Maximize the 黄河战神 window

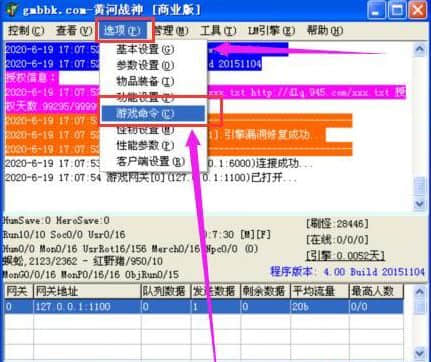click(x=397, y=10)
